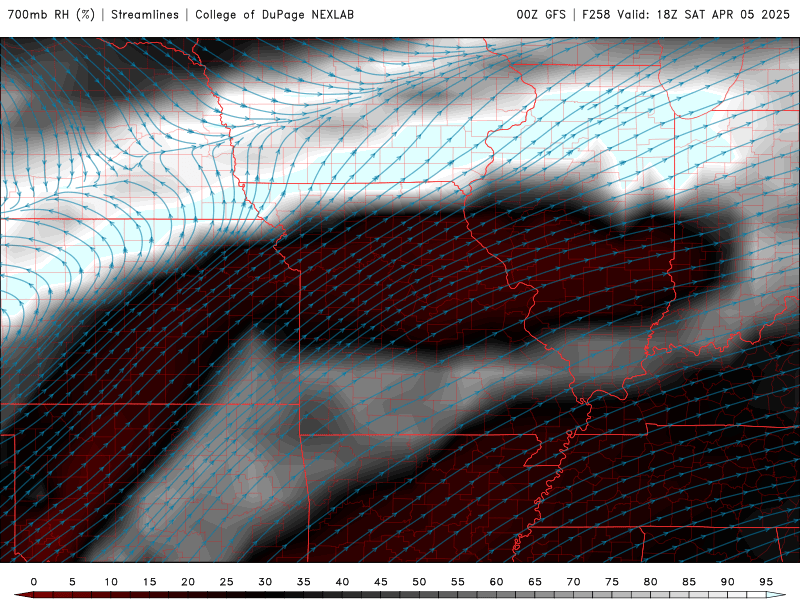Viewport: 800px width, 600px height.
Task: Click the '00Z GFS' model run label
Action: [541, 15]
